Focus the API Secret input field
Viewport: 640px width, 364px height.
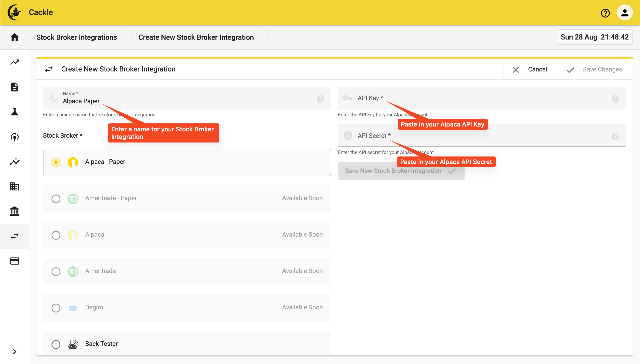(x=482, y=135)
